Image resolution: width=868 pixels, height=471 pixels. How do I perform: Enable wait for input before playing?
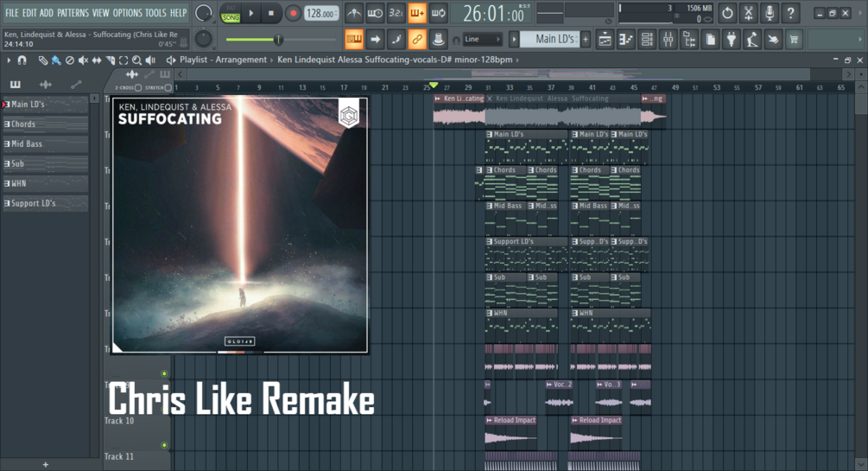(376, 13)
